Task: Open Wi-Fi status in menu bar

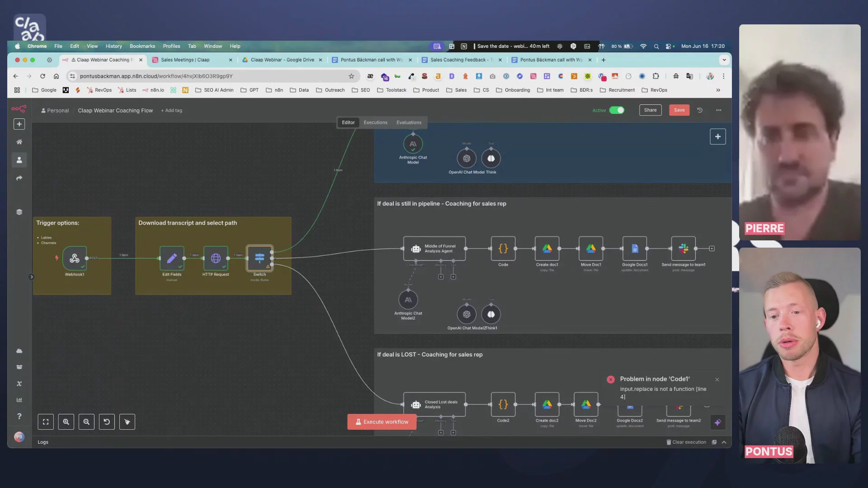Action: [x=643, y=46]
